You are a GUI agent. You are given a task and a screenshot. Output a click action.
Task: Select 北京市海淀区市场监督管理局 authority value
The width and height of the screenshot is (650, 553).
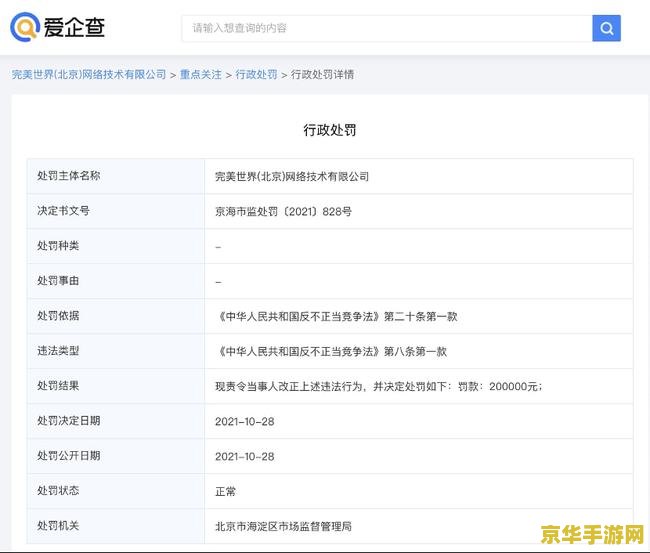click(283, 527)
